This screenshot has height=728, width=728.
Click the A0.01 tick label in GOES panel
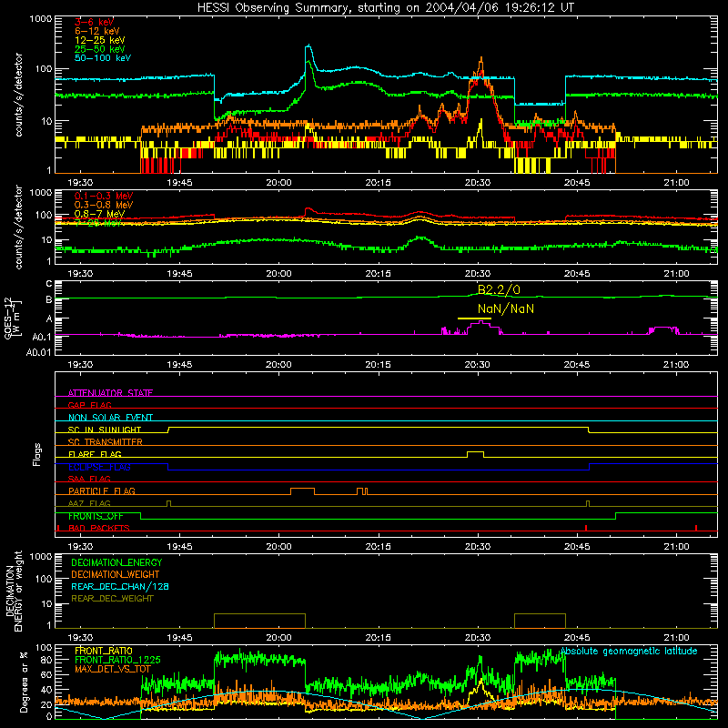pyautogui.click(x=38, y=353)
